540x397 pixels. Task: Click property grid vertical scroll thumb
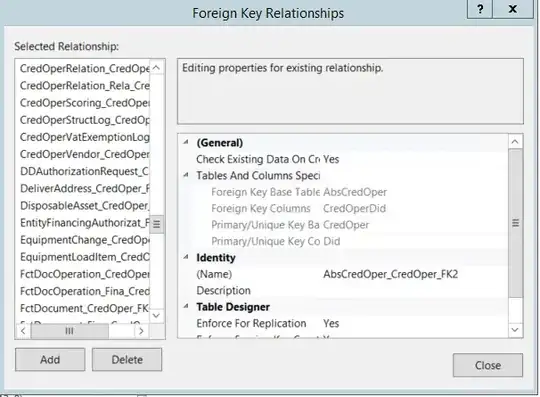[515, 223]
